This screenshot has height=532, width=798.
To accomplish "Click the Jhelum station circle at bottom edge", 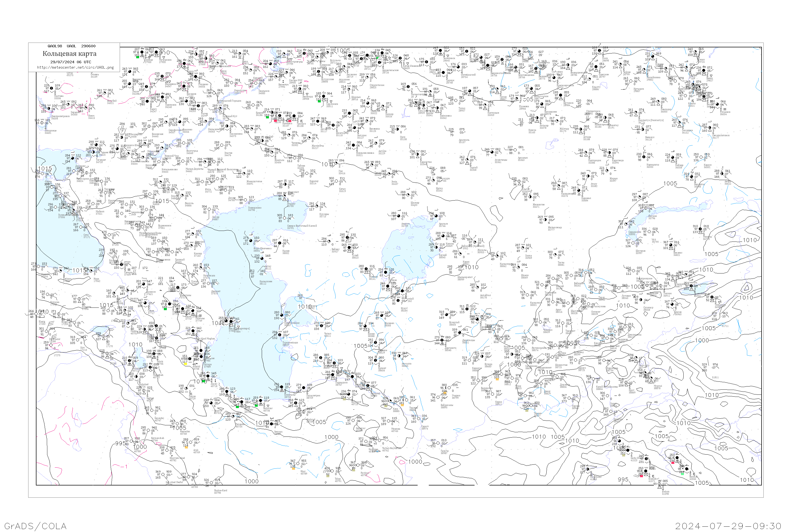I will (x=660, y=484).
